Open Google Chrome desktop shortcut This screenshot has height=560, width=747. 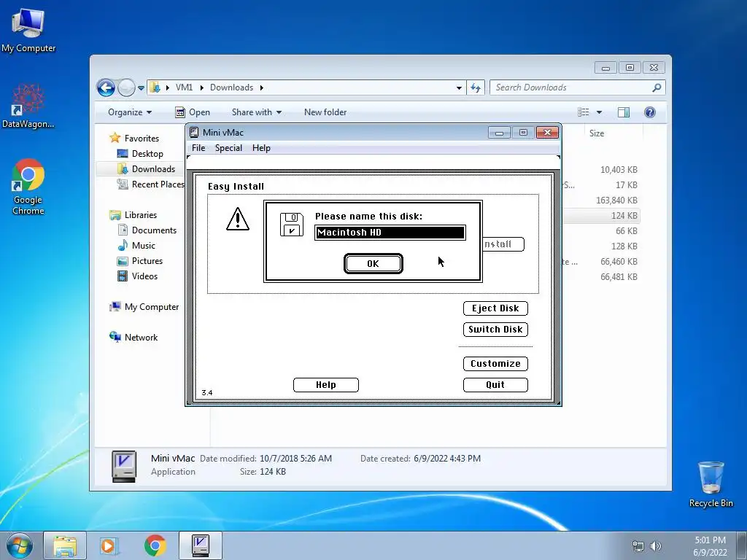tap(28, 187)
